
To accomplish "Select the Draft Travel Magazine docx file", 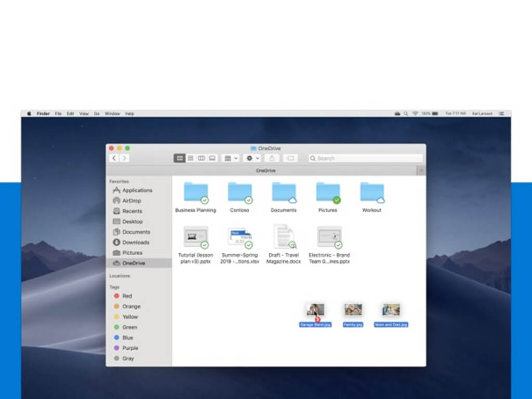I will tap(284, 237).
